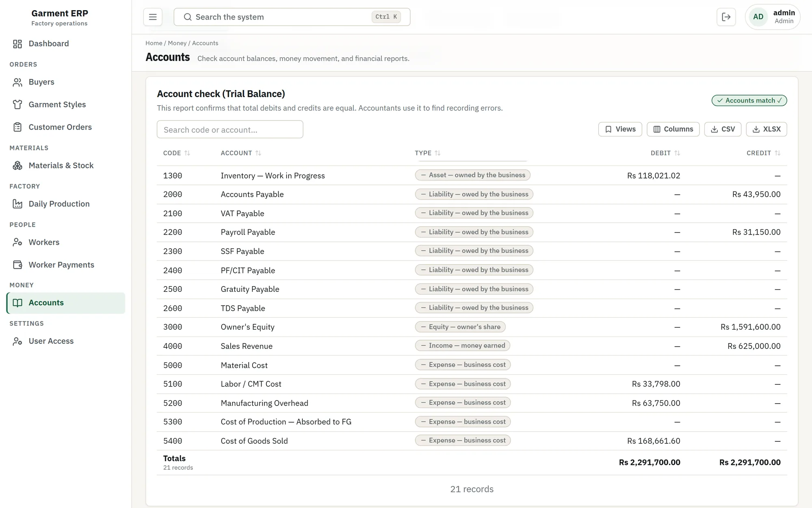This screenshot has height=508, width=812.
Task: Click the Search code or account field
Action: pyautogui.click(x=230, y=130)
